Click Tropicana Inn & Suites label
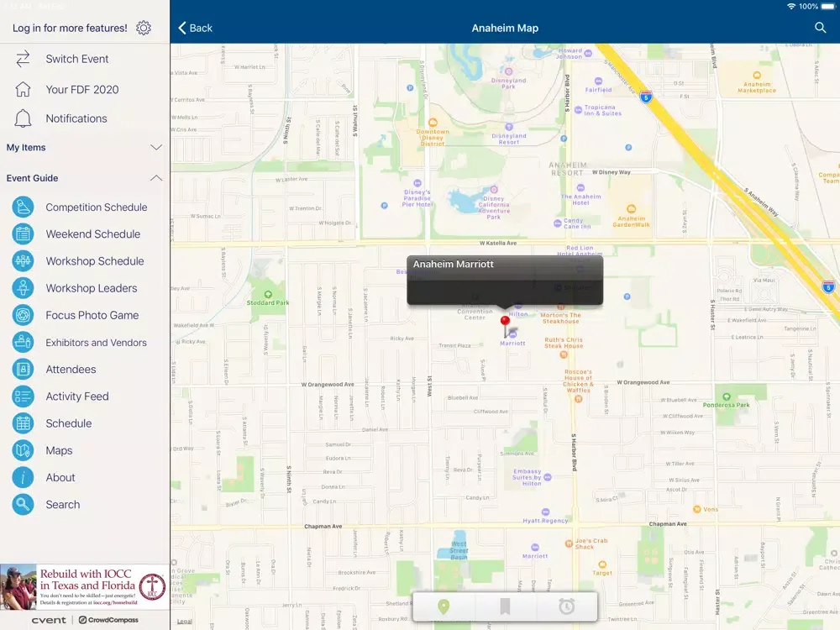Viewport: 840px width, 630px height. tap(602, 110)
